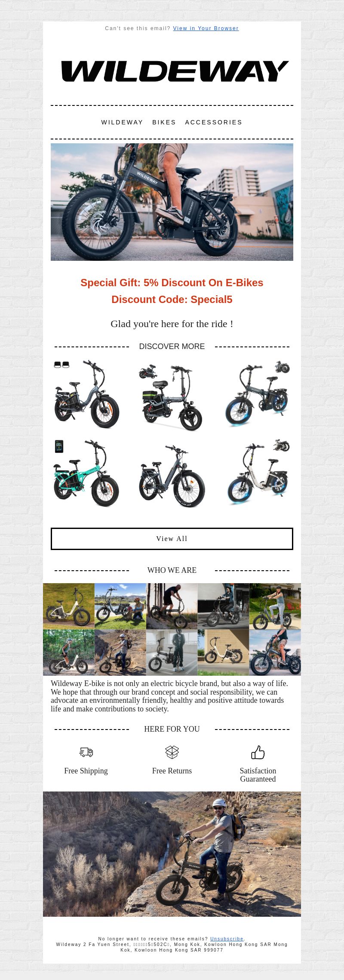
Task: Open the desert canyon rider photo
Action: 172,854
